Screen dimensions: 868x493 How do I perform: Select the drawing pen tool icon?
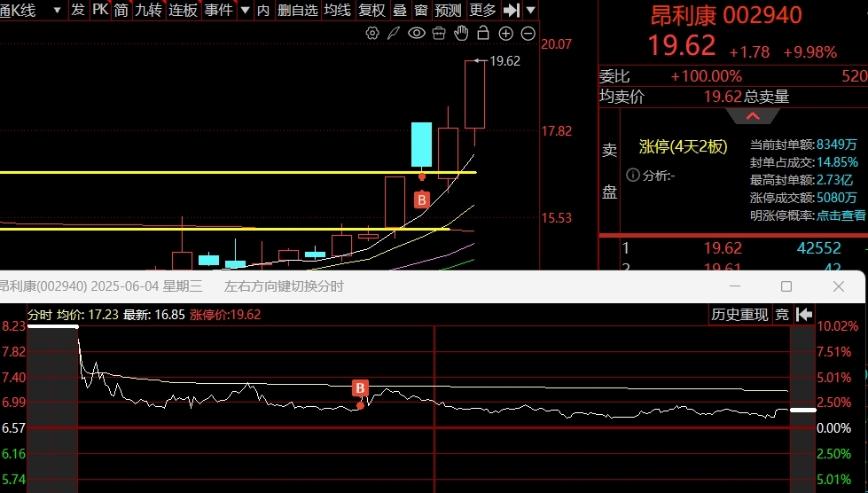pyautogui.click(x=394, y=33)
